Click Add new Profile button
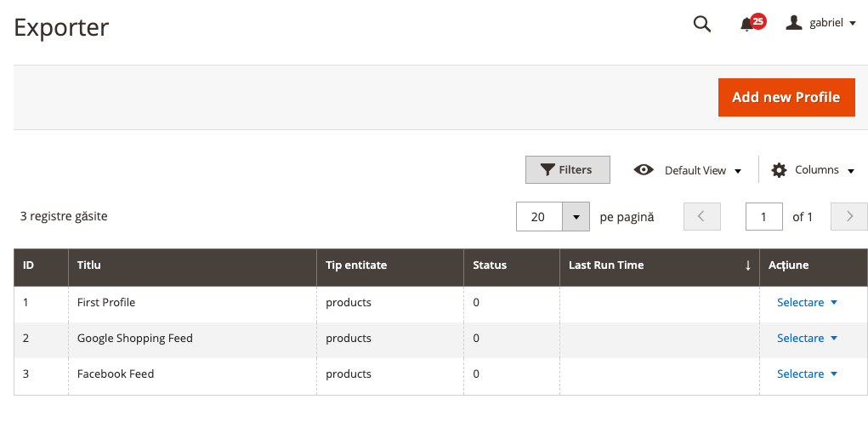868x422 pixels. pyautogui.click(x=786, y=98)
